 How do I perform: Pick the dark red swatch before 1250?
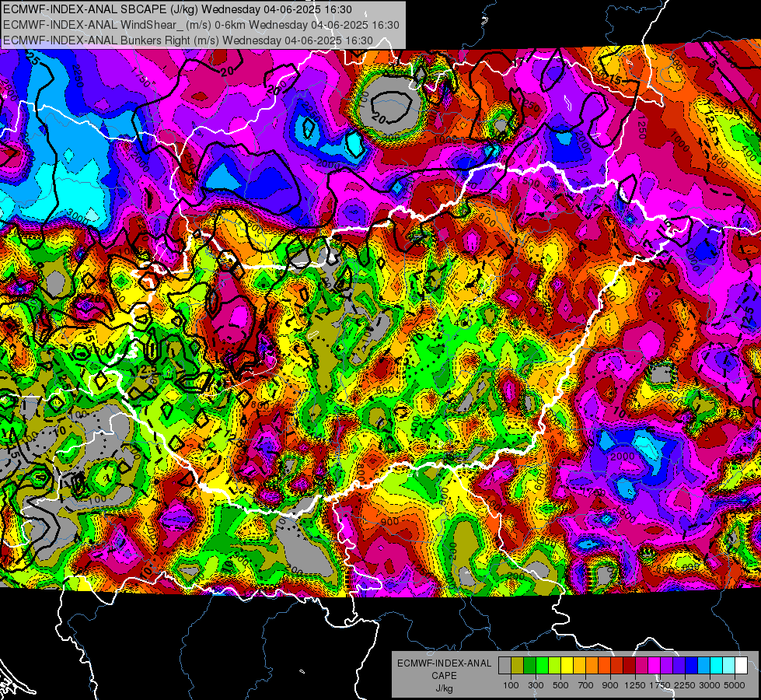pyautogui.click(x=630, y=666)
